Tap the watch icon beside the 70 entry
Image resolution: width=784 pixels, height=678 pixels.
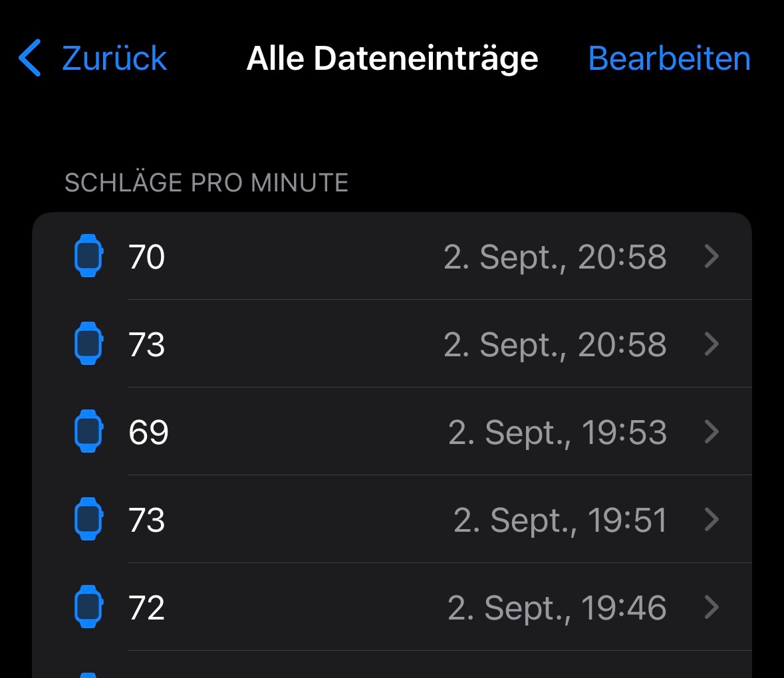(88, 256)
